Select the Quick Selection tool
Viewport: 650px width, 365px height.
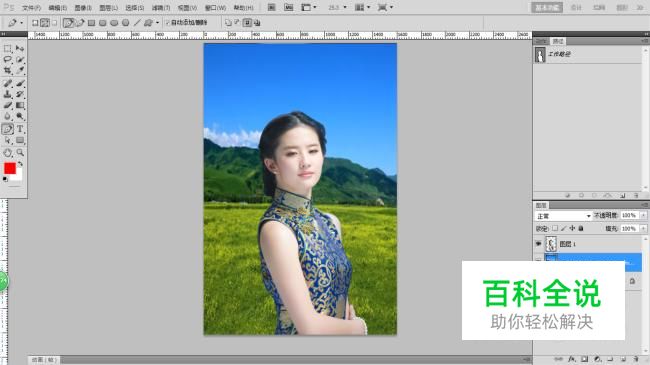(x=19, y=60)
